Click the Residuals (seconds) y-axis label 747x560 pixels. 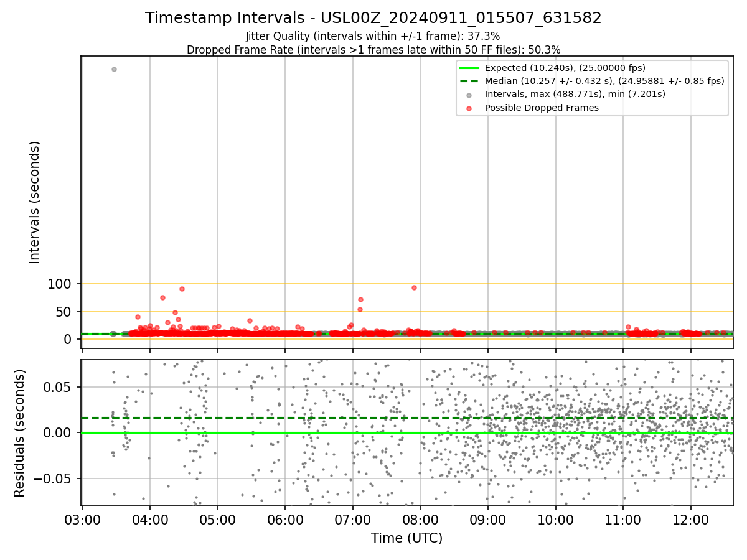coord(20,433)
